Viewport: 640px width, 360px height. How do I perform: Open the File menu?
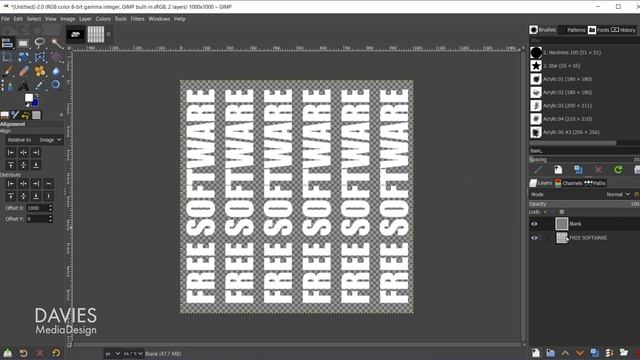click(5, 19)
